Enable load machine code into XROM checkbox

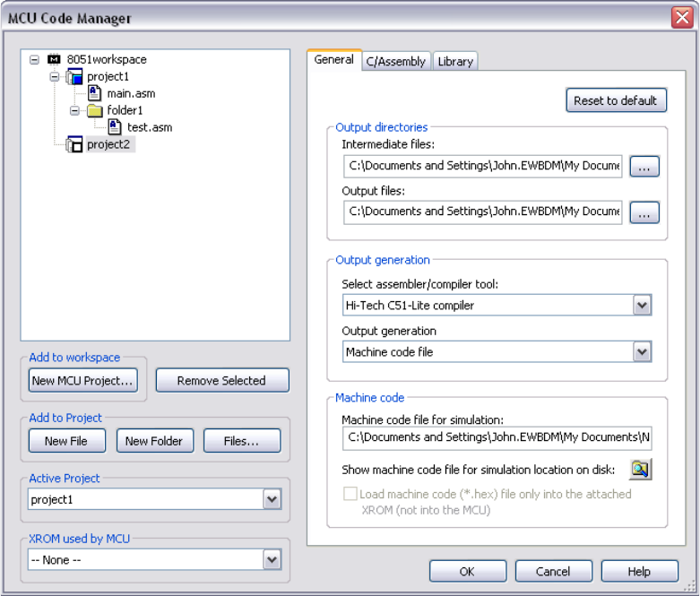(x=350, y=494)
